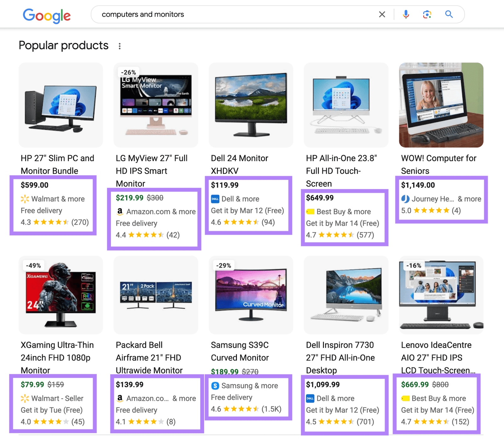This screenshot has width=504, height=442.
Task: Clear the search query using the X icon
Action: coord(382,14)
